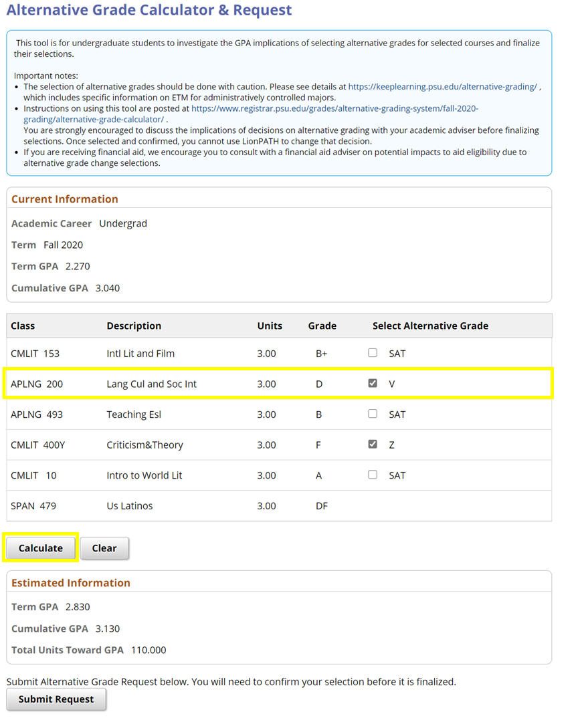Click the APLNG 493 class cell
578x728 pixels.
point(37,414)
